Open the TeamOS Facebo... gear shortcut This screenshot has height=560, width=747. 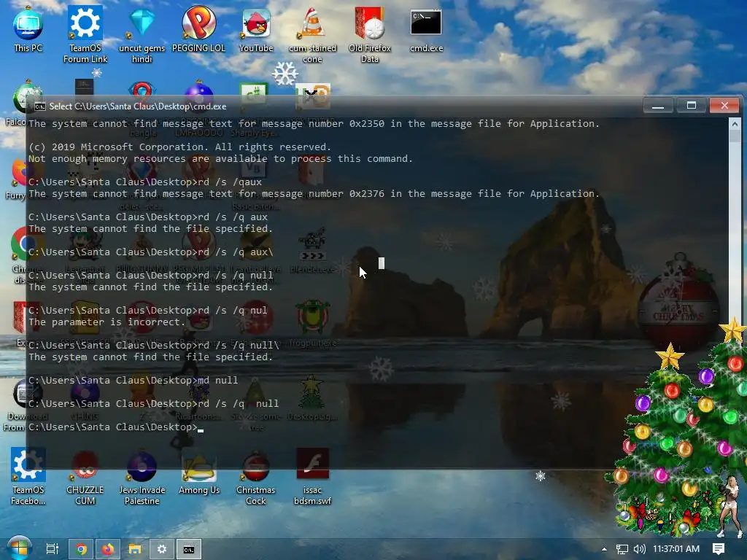(x=28, y=475)
